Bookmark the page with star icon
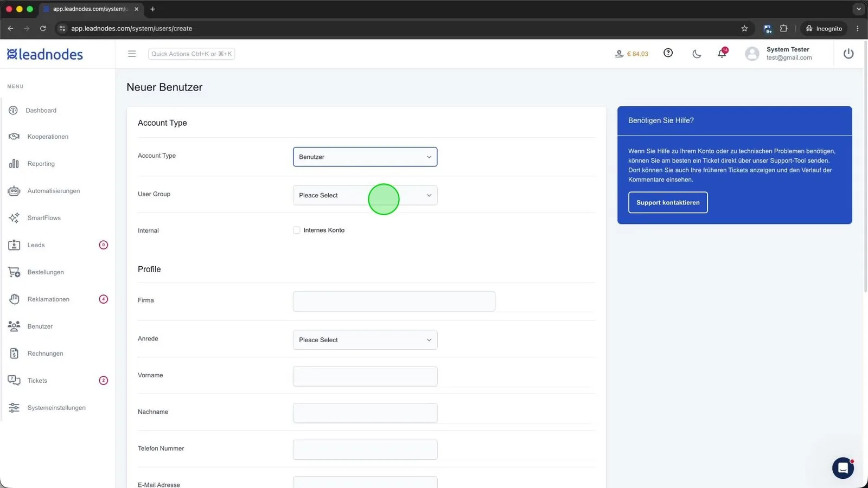Image resolution: width=868 pixels, height=488 pixels. tap(744, 28)
